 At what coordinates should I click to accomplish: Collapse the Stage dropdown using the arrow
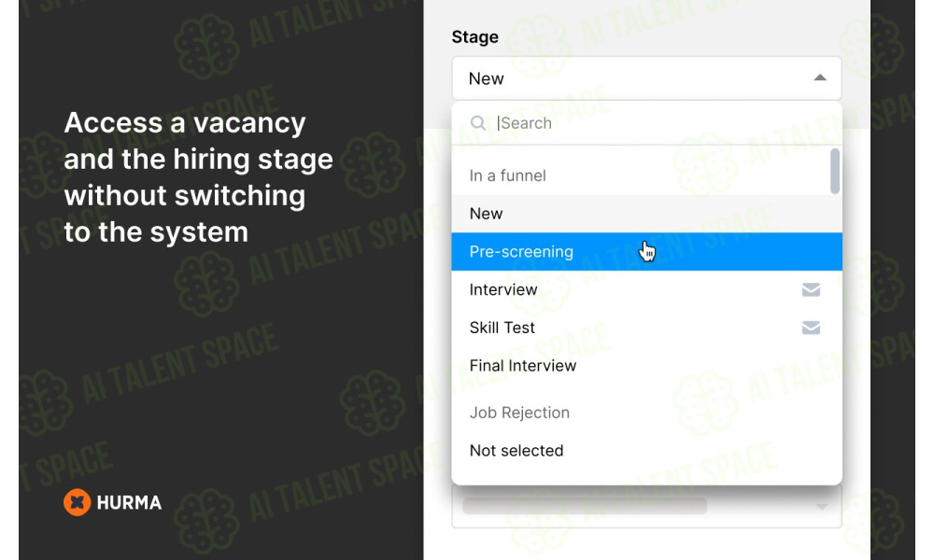coord(820,77)
